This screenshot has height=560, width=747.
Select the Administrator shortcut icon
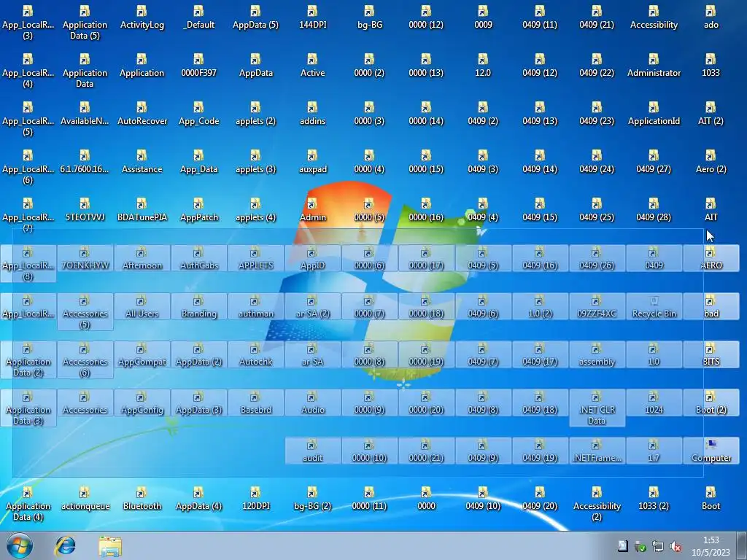(x=654, y=66)
